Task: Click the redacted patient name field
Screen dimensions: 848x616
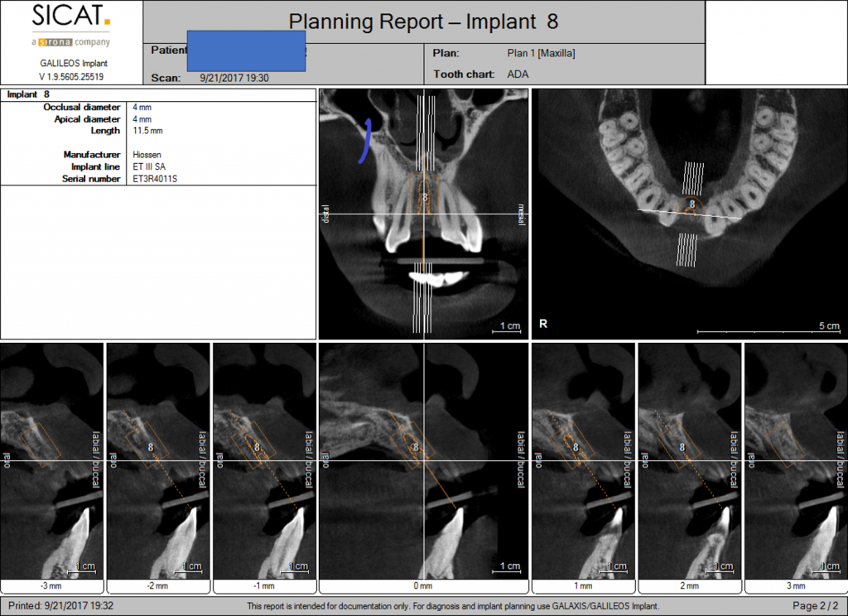Action: [246, 51]
